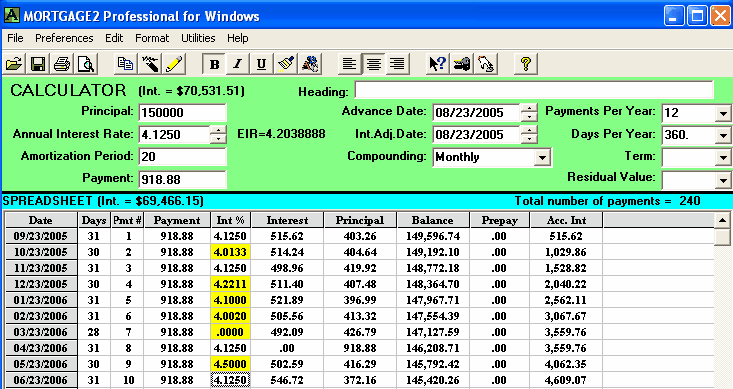Open the Preferences menu
Image resolution: width=733 pixels, height=389 pixels.
click(64, 38)
